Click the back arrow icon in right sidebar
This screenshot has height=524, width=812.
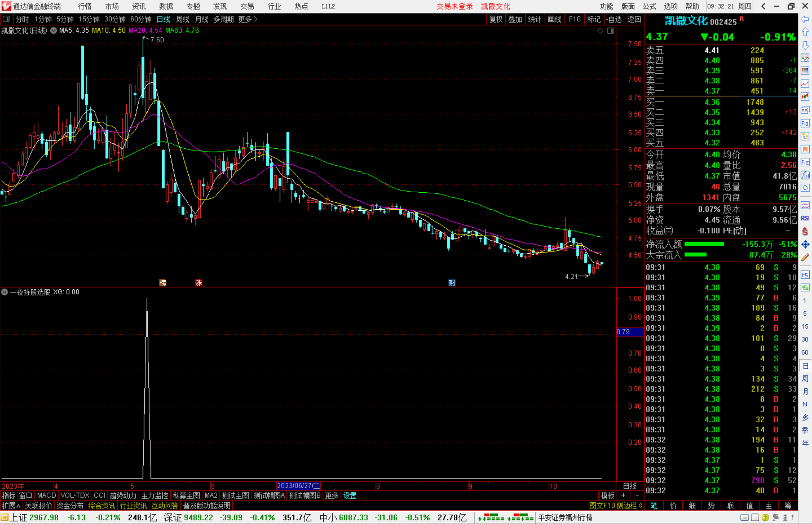(x=805, y=19)
